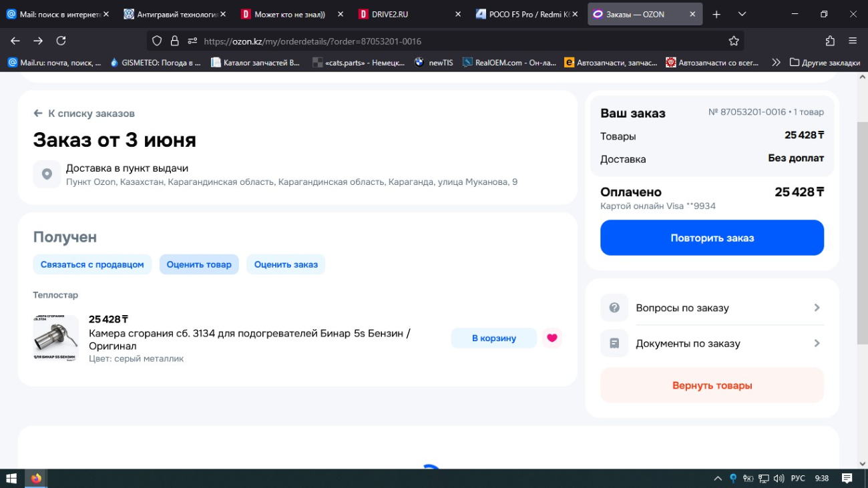Switch to the Mail поиск в интернете tab
The image size is (868, 488).
pos(58,14)
